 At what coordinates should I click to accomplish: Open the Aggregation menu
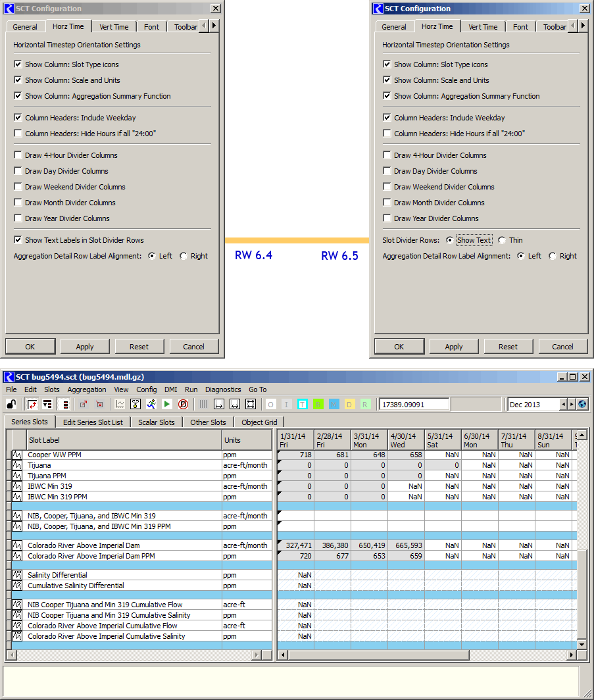(87, 389)
